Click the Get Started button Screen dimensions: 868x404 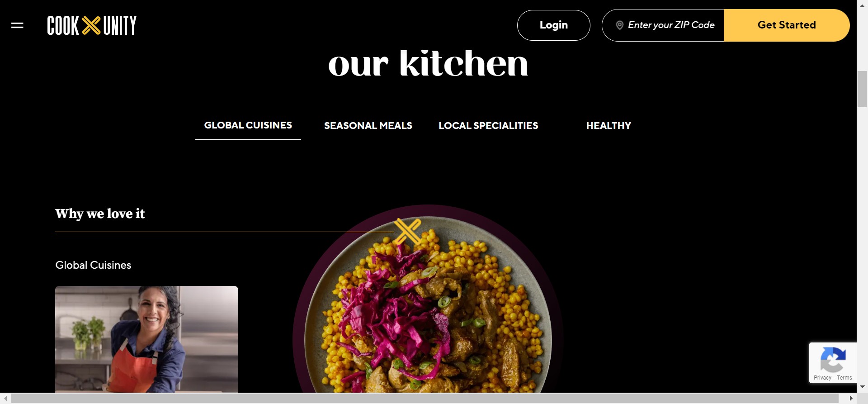(x=787, y=25)
